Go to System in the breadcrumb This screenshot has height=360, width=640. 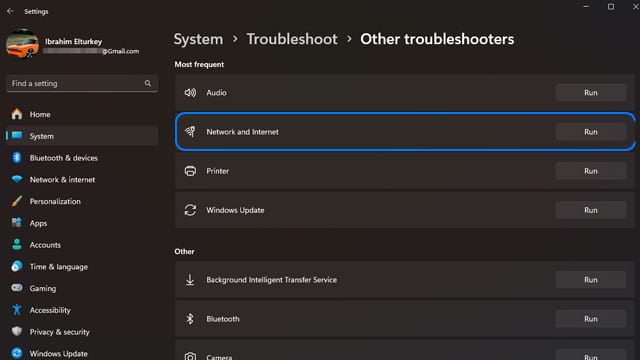pos(198,40)
